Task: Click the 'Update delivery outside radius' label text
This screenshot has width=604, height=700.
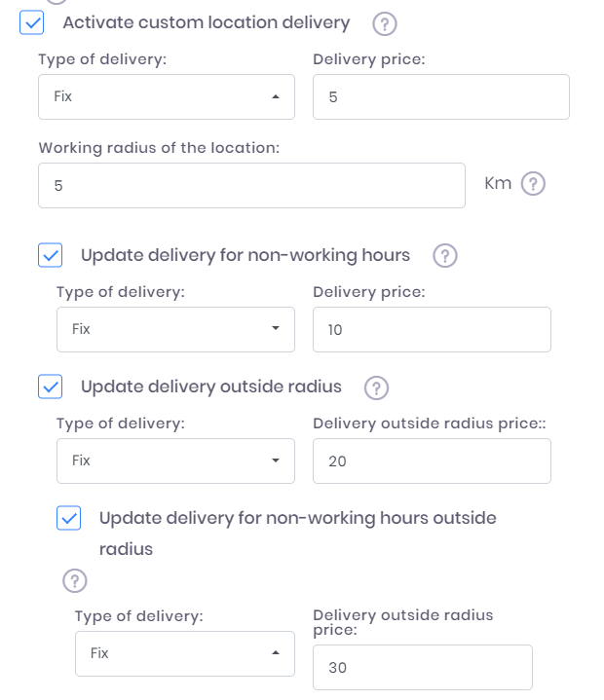Action: 211,387
